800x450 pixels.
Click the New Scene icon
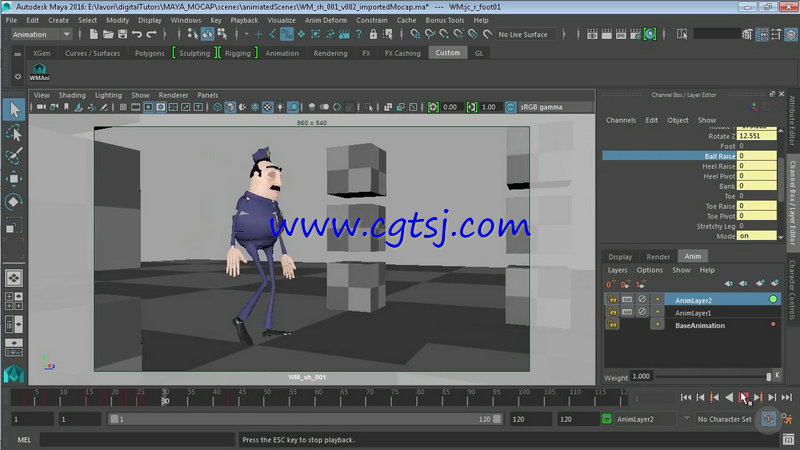pyautogui.click(x=93, y=34)
